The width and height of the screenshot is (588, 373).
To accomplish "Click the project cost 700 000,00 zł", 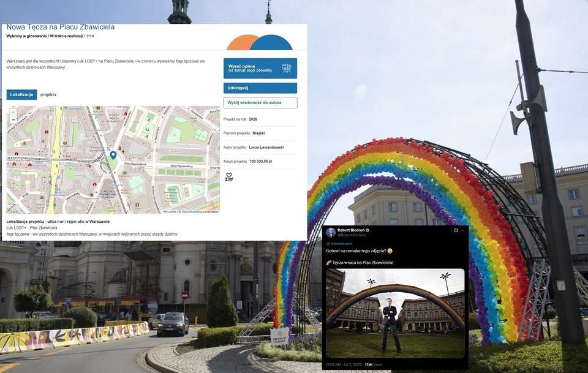I will pos(261,162).
